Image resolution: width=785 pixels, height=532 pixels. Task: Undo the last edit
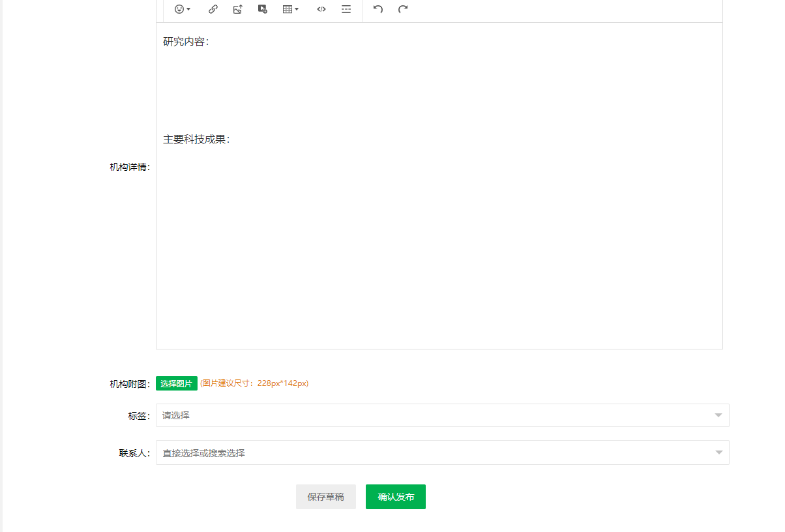(378, 9)
